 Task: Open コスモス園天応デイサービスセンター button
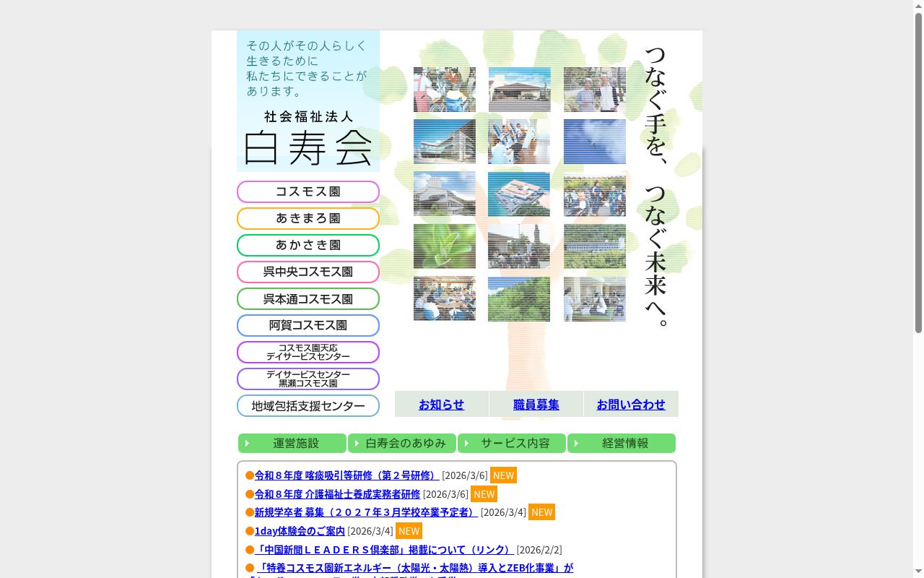(308, 352)
